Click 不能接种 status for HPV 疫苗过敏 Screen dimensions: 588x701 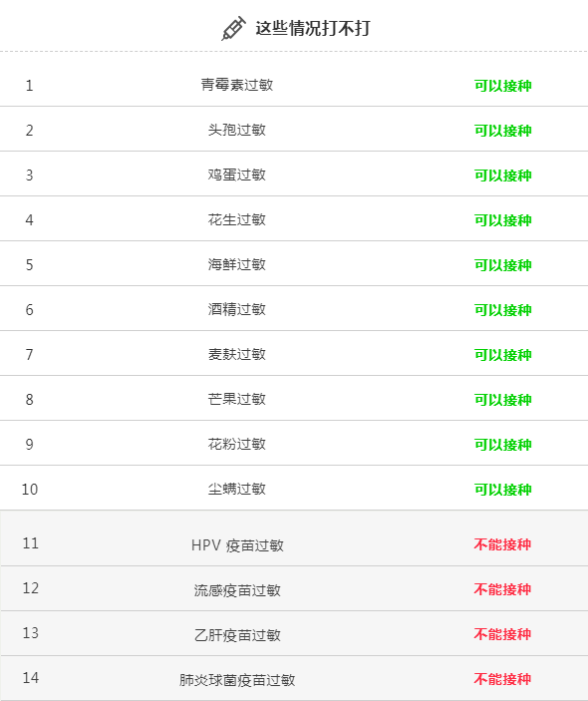point(502,544)
